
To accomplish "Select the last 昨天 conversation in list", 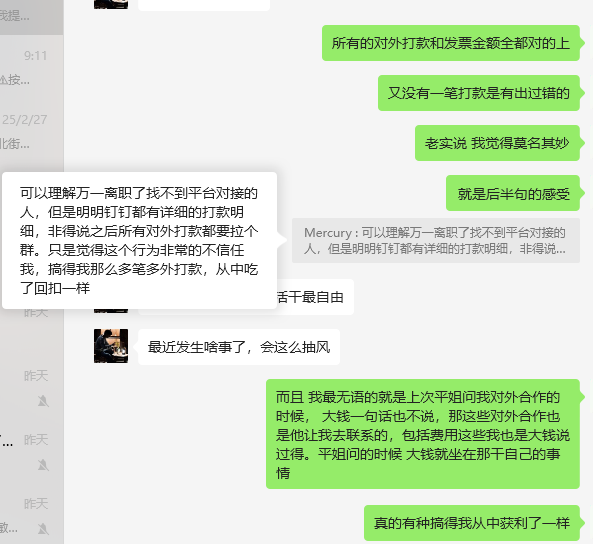I will pyautogui.click(x=32, y=514).
